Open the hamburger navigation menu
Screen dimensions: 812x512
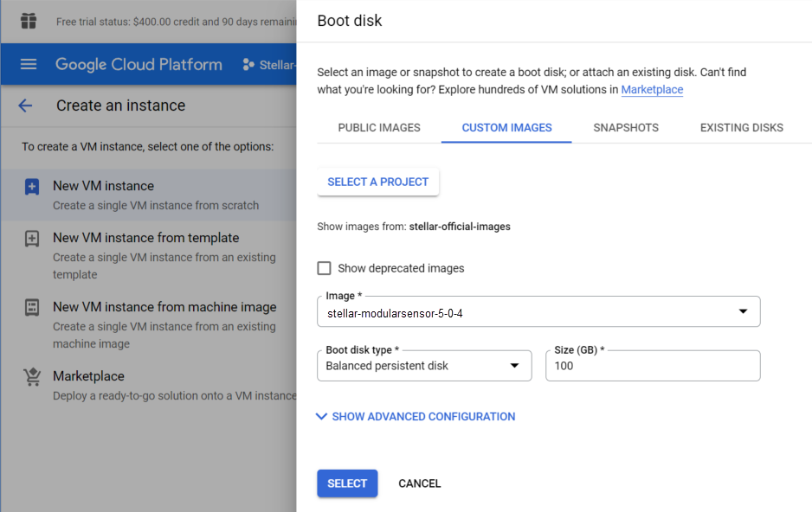(29, 65)
